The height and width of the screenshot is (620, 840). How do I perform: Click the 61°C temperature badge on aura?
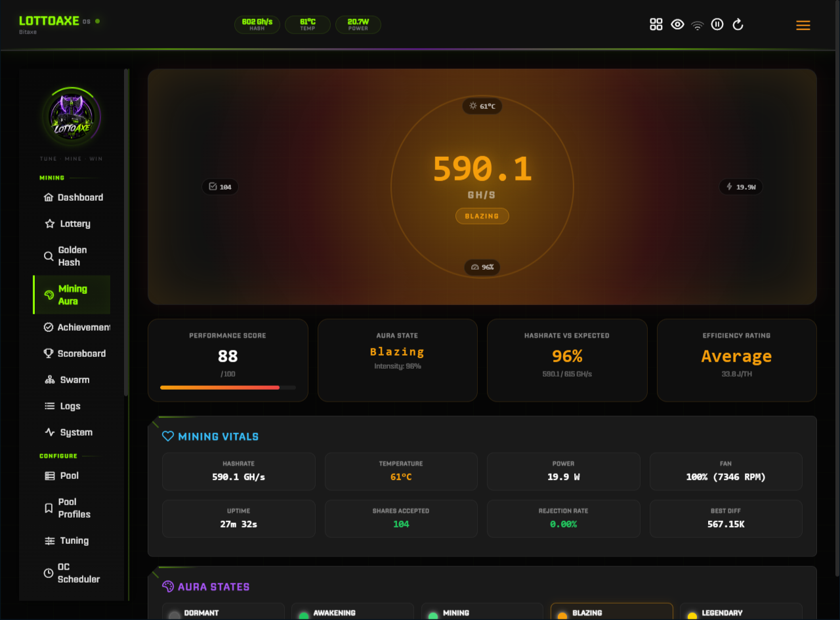pyautogui.click(x=482, y=106)
